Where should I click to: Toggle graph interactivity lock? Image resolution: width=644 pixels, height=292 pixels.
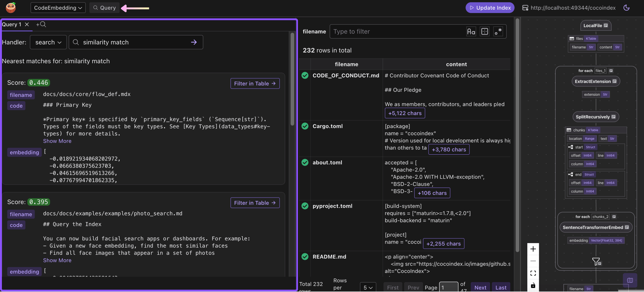533,285
